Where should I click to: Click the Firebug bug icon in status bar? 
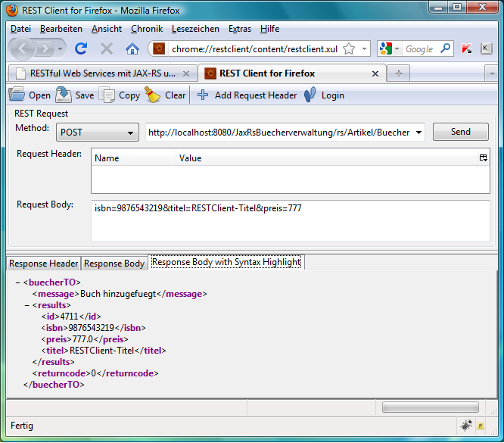[x=465, y=426]
